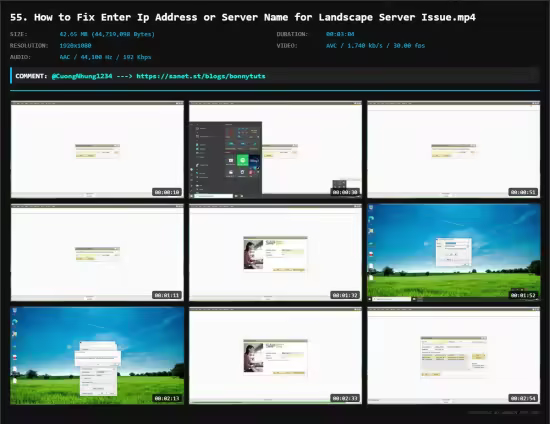Open the samet.st/blogs/bonnytuts link
The height and width of the screenshot is (424, 550).
(201, 76)
